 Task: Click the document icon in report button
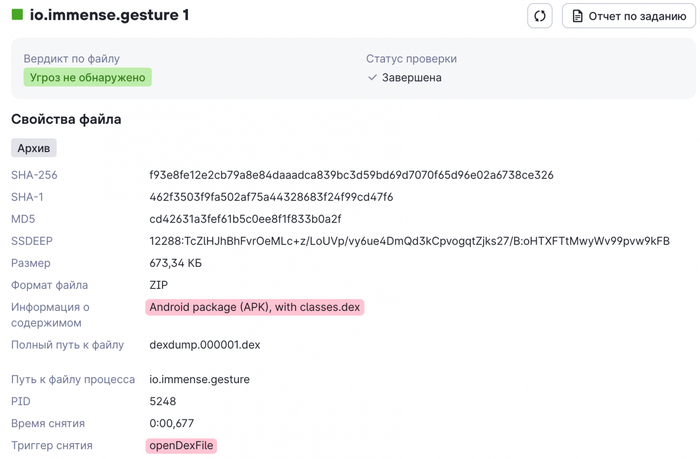point(577,16)
